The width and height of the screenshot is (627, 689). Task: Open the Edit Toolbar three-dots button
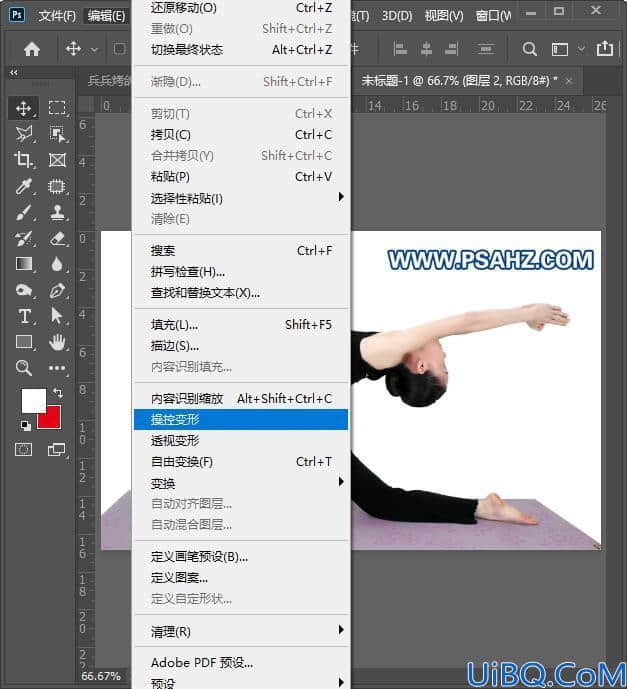(x=57, y=368)
